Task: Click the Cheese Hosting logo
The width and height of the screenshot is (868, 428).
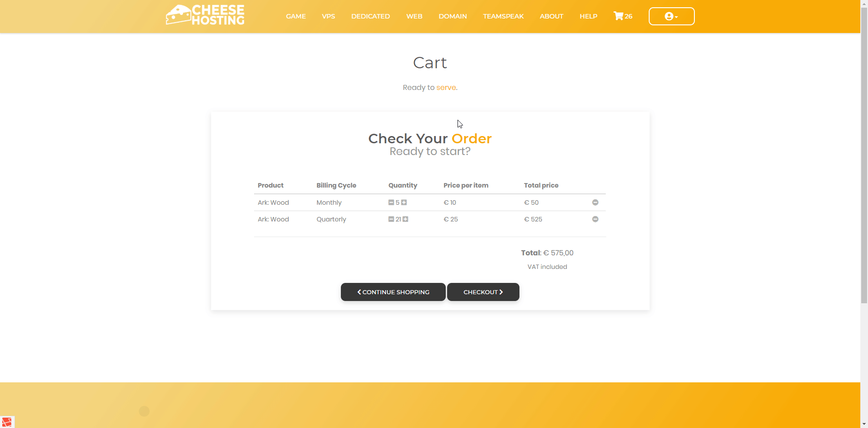Action: [205, 15]
